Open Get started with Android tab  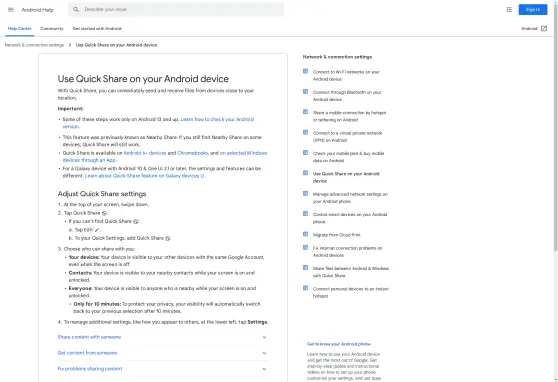tap(97, 28)
